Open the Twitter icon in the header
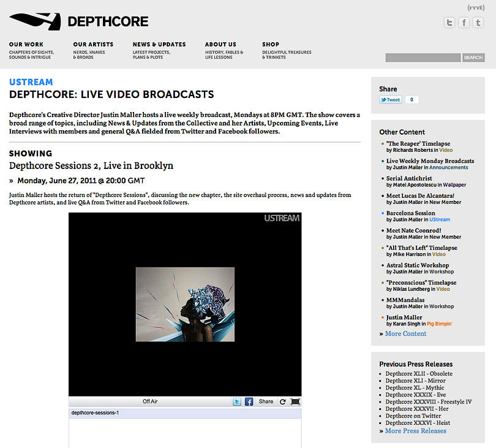The width and height of the screenshot is (496, 448). tap(449, 23)
